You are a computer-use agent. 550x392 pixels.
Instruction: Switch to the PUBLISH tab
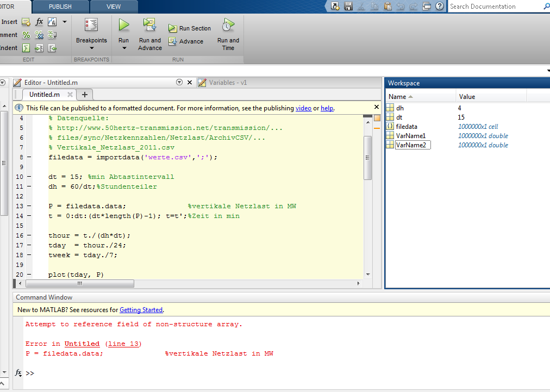pos(60,7)
